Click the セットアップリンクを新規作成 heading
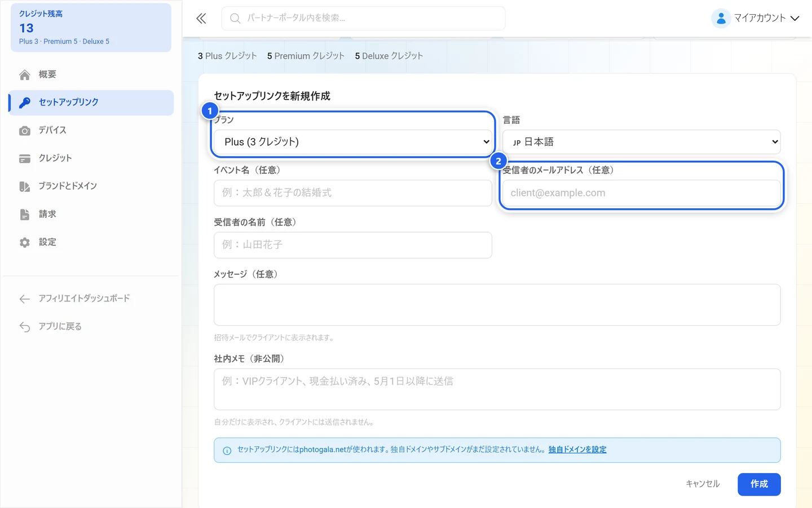 [272, 96]
